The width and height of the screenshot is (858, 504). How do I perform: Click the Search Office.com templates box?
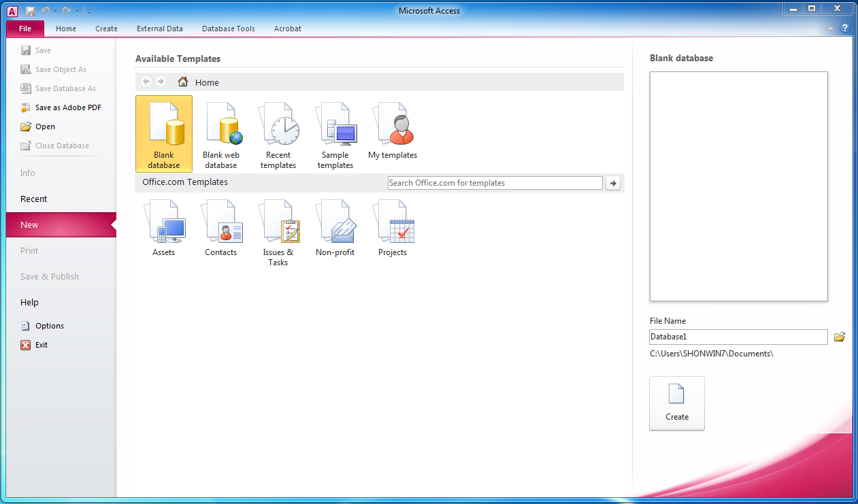coord(495,183)
